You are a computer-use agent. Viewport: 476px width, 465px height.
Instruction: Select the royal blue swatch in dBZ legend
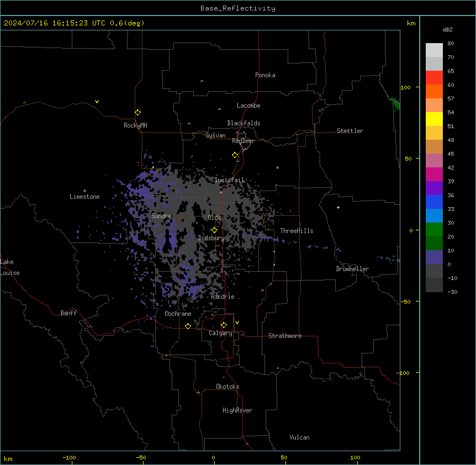coord(434,202)
